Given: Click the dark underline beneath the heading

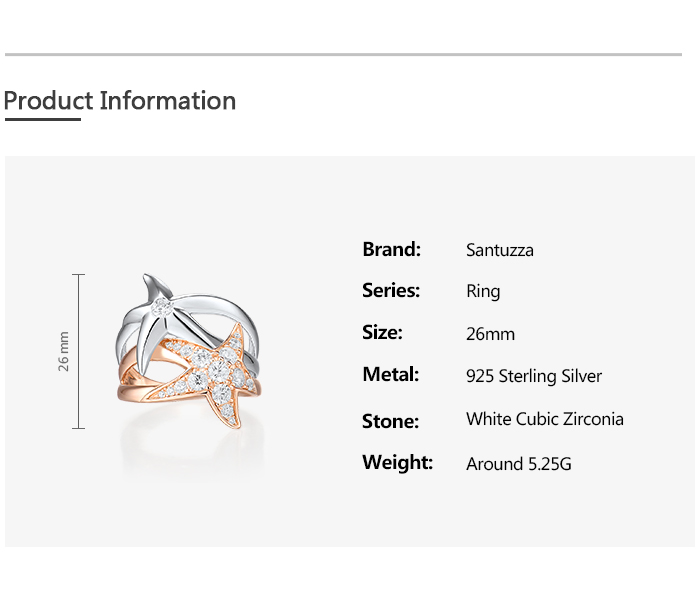Looking at the screenshot, I should pos(43,119).
